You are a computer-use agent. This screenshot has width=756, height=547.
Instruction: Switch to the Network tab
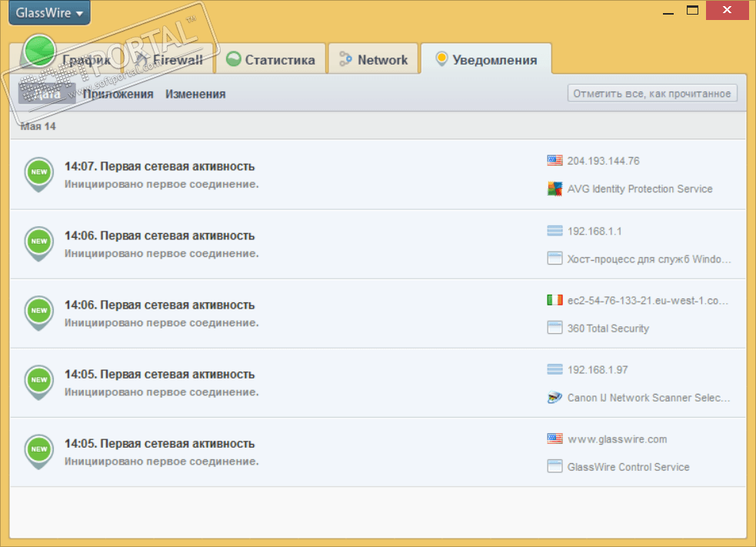point(373,60)
